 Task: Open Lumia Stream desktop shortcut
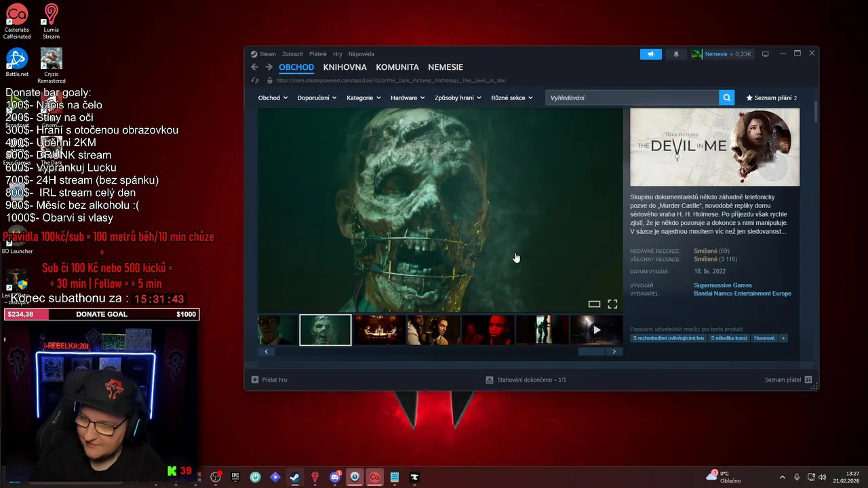pyautogui.click(x=51, y=22)
